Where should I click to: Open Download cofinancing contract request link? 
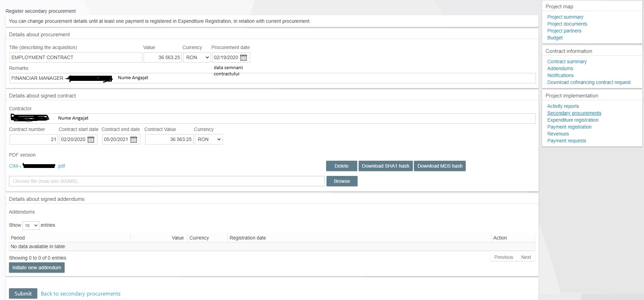(589, 82)
